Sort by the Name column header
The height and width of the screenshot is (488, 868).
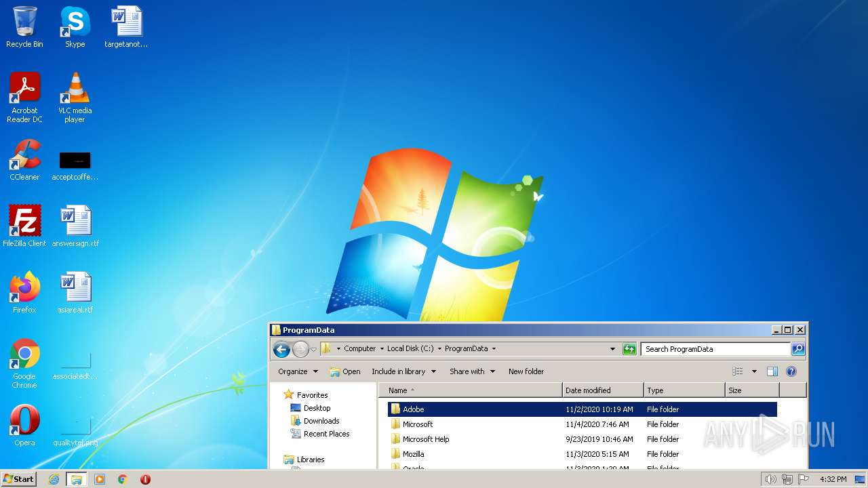click(x=471, y=390)
